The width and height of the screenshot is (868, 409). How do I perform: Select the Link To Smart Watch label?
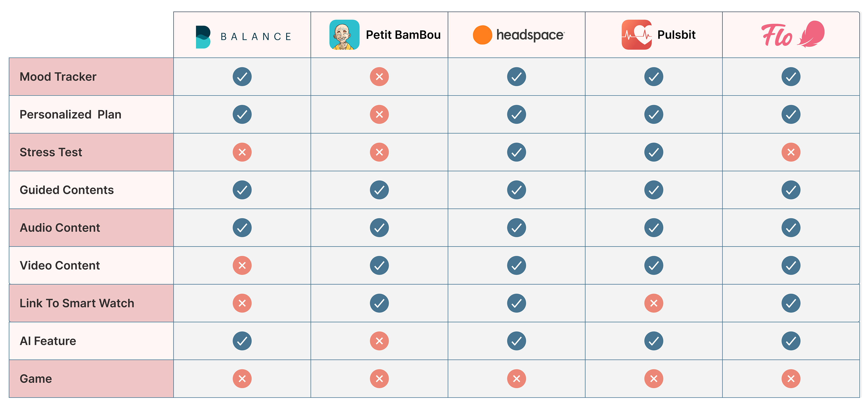point(77,303)
